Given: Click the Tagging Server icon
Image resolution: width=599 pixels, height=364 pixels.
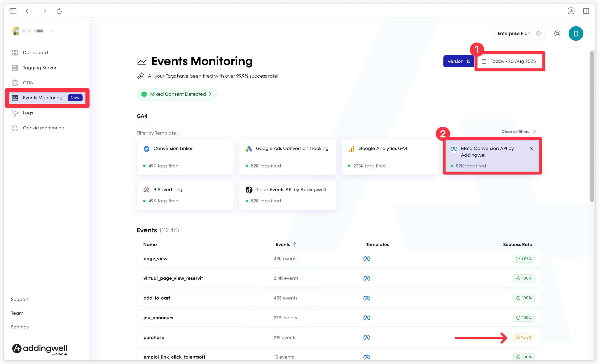Looking at the screenshot, I should (x=15, y=68).
